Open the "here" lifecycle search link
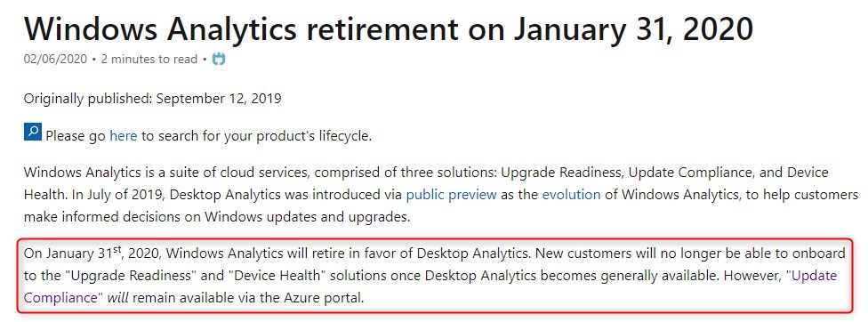This screenshot has height=322, width=868. 123,135
